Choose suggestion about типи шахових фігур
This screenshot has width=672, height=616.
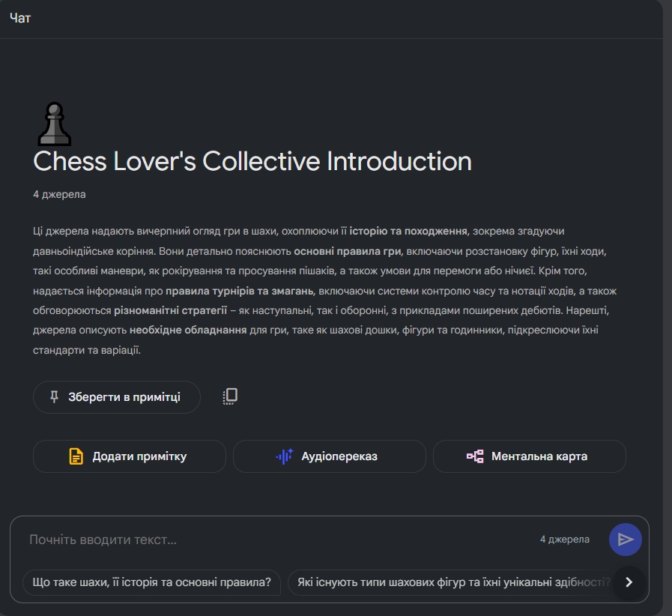[x=450, y=582]
